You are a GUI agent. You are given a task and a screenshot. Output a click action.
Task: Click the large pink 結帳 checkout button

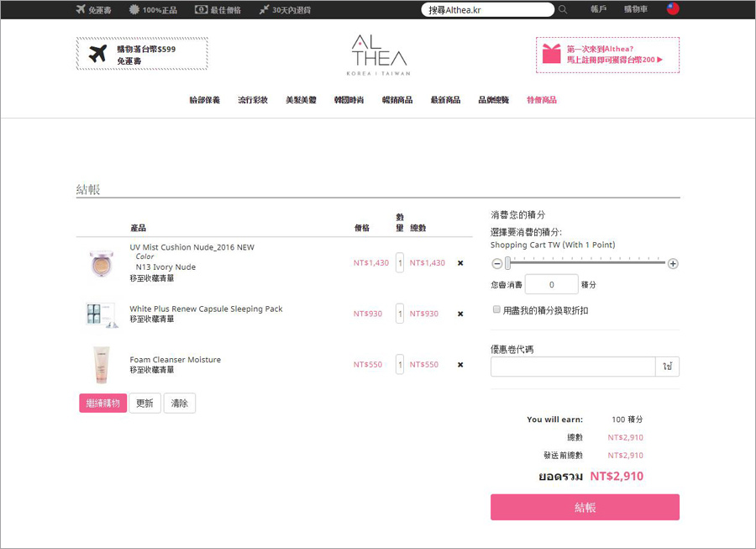click(585, 507)
